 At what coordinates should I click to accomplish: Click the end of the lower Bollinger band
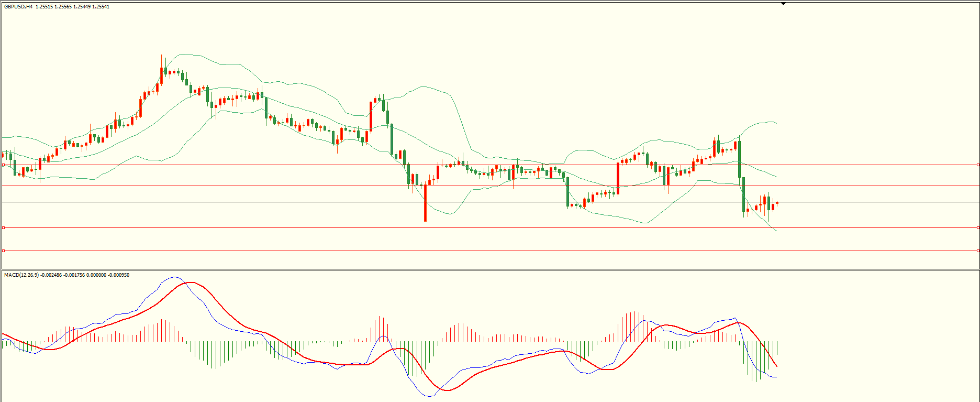[x=776, y=230]
